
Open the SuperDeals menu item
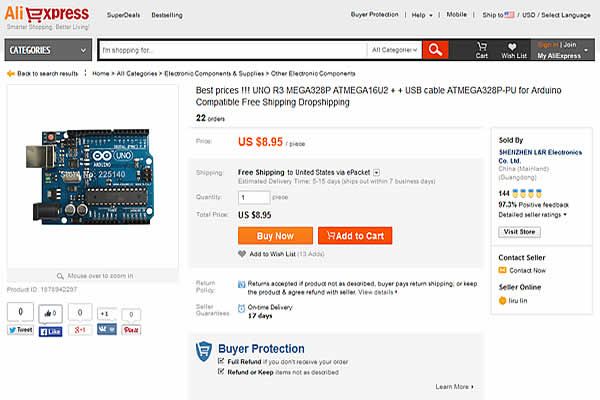pyautogui.click(x=123, y=15)
